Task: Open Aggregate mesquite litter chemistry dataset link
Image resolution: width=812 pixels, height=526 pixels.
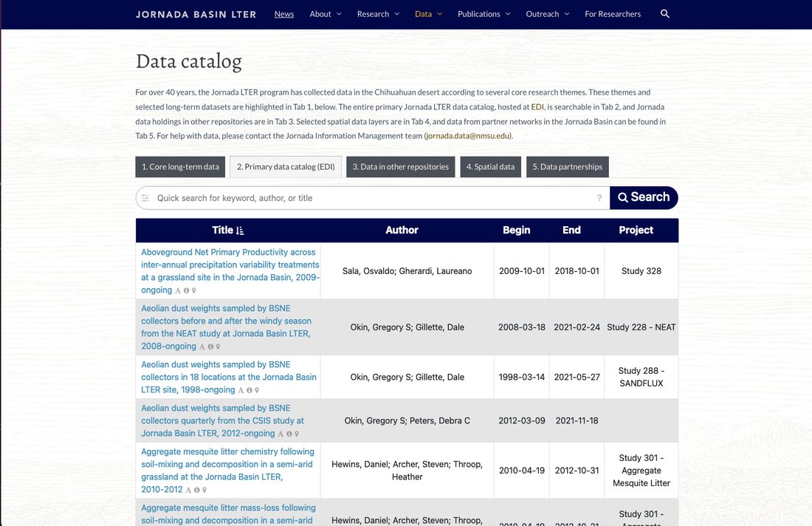Action: [x=227, y=471]
